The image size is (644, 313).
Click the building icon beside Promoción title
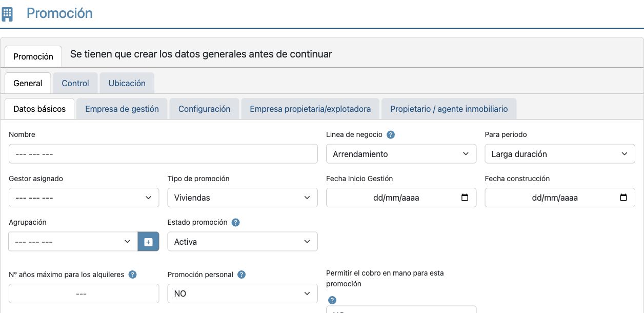pos(7,13)
